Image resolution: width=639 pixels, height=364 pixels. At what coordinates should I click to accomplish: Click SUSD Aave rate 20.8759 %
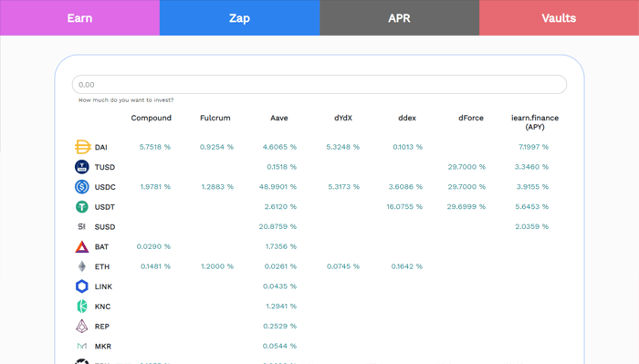click(278, 227)
